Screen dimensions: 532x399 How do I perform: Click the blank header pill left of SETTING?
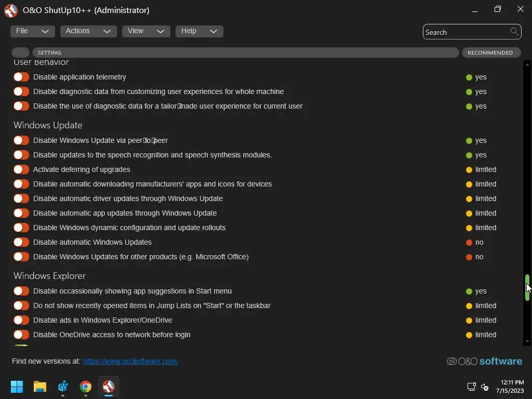(x=20, y=52)
